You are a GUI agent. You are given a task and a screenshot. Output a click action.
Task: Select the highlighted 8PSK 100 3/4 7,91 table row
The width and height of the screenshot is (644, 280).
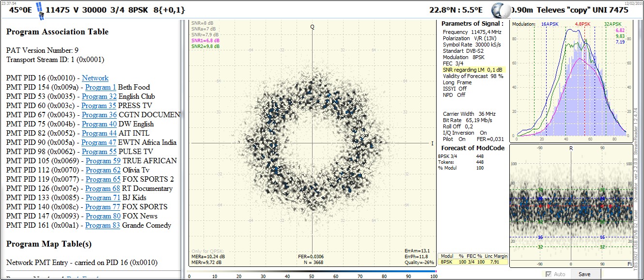click(473, 262)
